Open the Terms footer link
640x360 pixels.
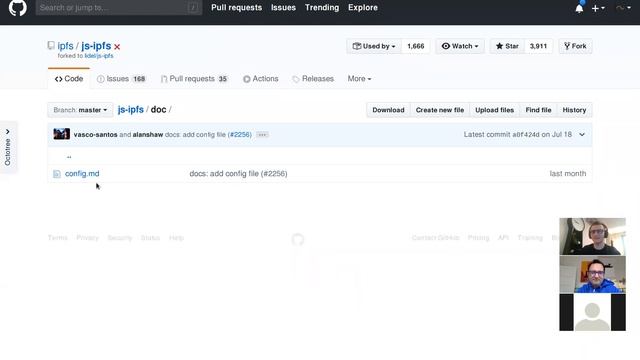point(58,238)
